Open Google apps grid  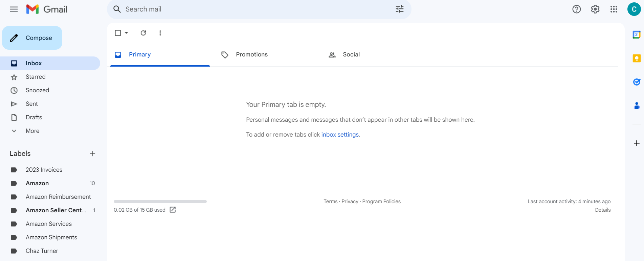pyautogui.click(x=614, y=9)
